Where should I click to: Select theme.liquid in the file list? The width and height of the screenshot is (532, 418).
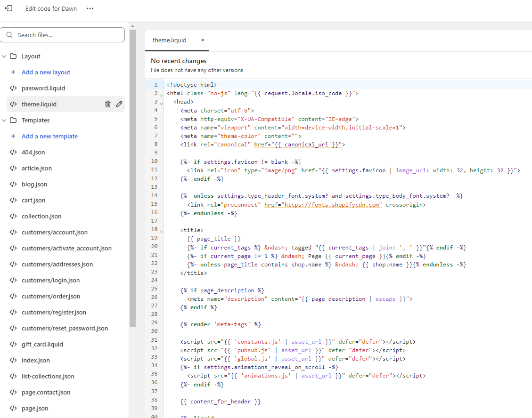tap(39, 104)
